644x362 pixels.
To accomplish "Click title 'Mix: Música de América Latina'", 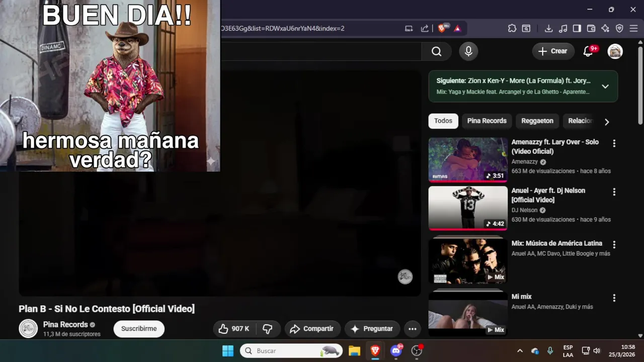I will click(557, 243).
